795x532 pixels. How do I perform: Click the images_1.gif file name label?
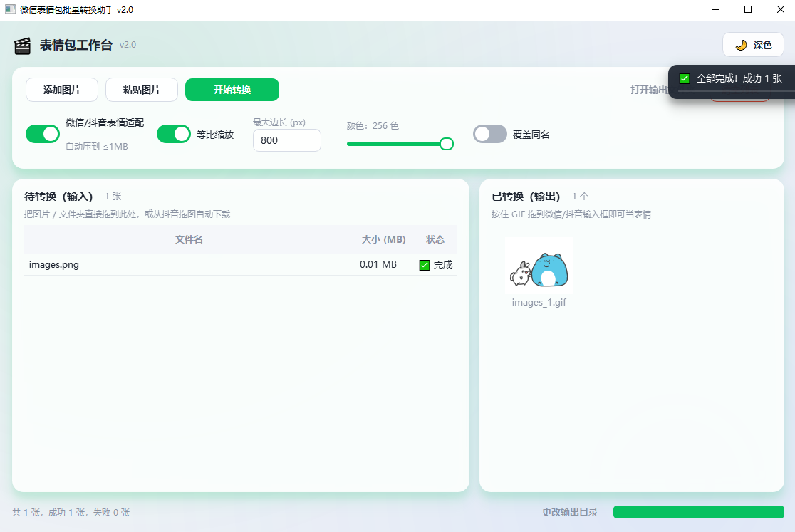pyautogui.click(x=539, y=303)
